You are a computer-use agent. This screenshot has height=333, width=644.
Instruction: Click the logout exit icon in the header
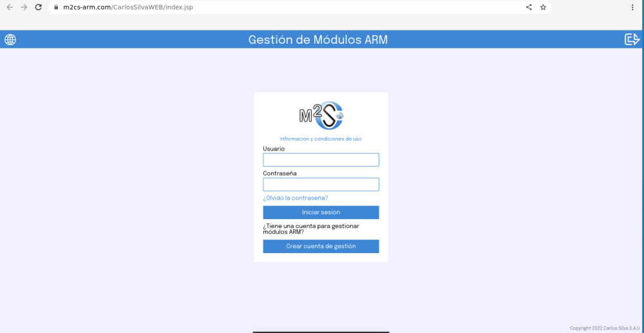[632, 39]
